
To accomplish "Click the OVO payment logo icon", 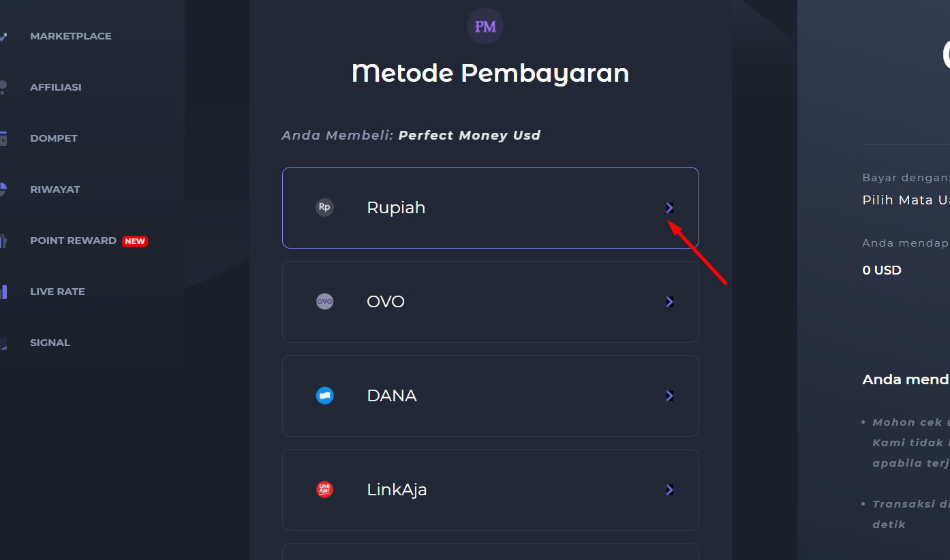I will [325, 301].
